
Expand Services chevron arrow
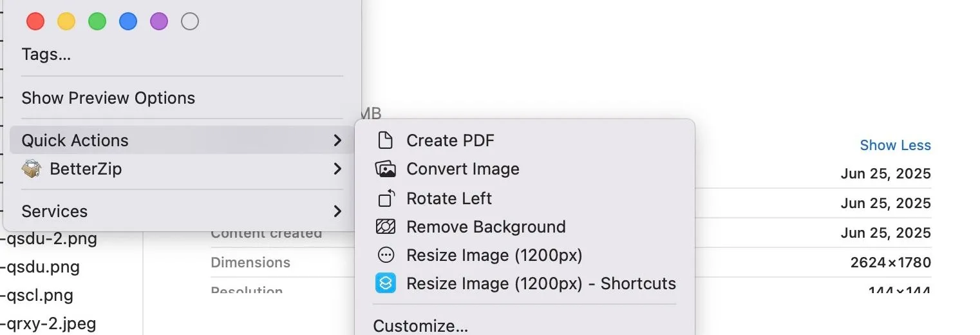click(337, 211)
